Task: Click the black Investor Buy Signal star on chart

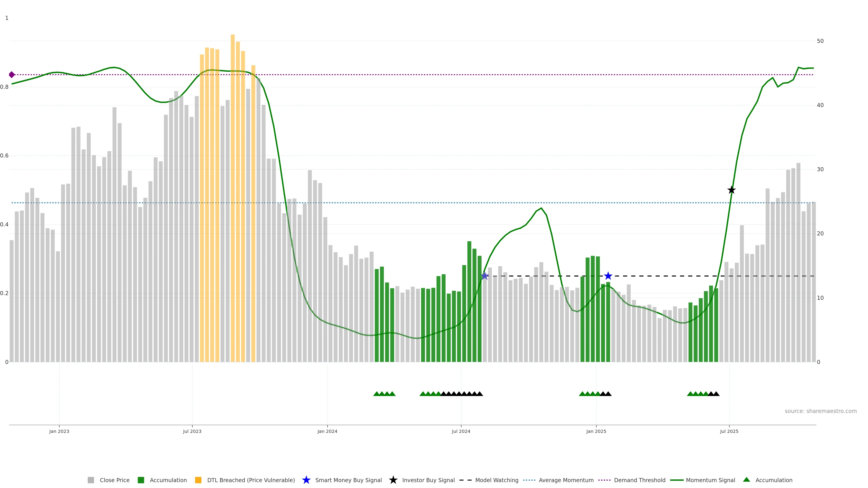Action: point(731,190)
